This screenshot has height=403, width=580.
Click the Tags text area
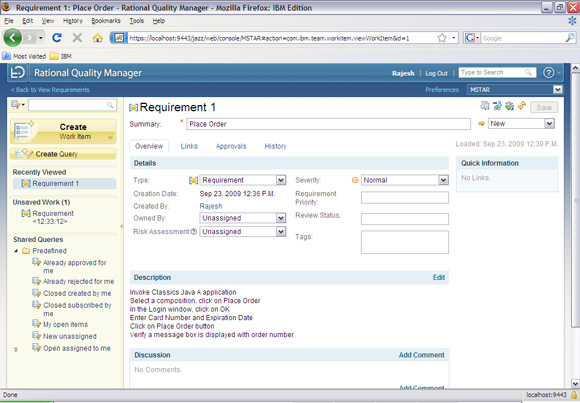(x=405, y=242)
